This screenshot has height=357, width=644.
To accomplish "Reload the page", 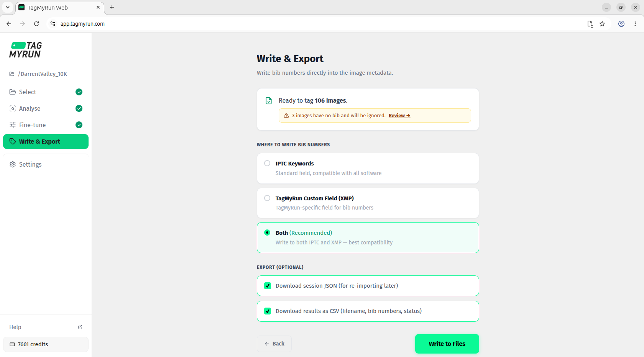I will pos(36,24).
